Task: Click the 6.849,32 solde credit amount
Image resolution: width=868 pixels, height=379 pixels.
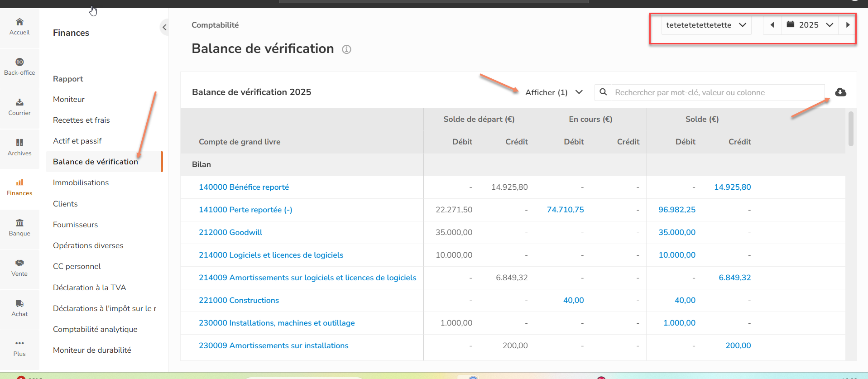Action: tap(735, 278)
